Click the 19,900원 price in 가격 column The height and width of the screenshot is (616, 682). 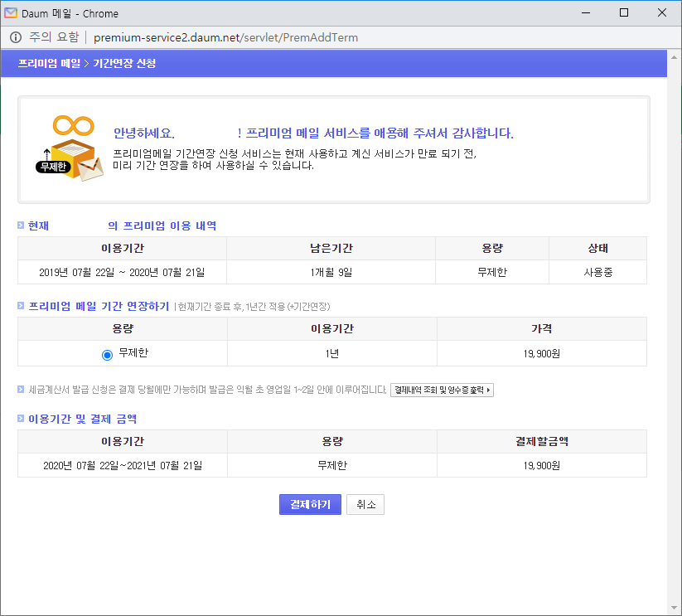(x=541, y=354)
